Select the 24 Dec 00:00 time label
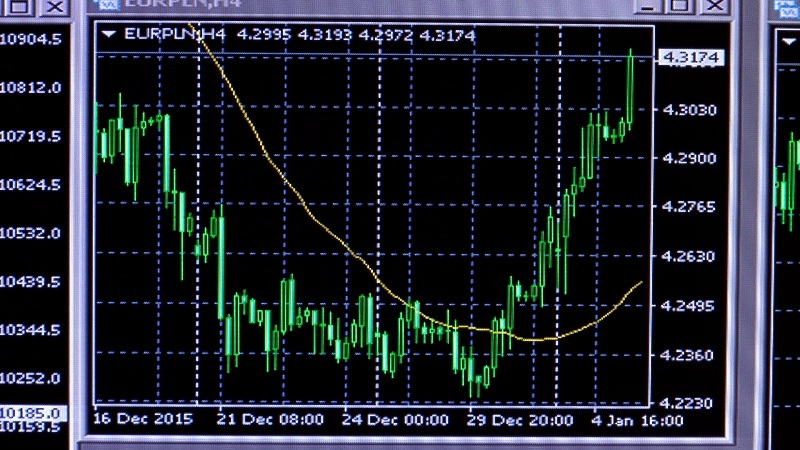The height and width of the screenshot is (450, 800). coord(395,420)
